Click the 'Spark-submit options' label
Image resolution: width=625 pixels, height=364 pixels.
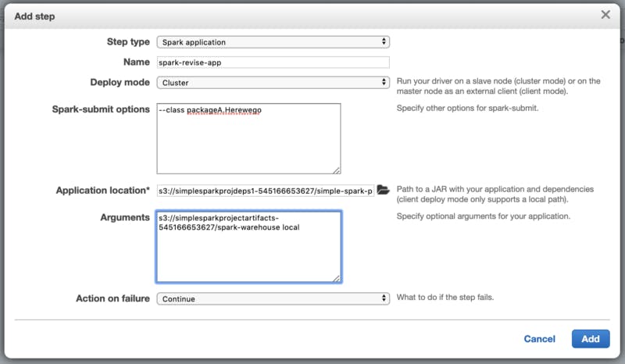pyautogui.click(x=101, y=109)
